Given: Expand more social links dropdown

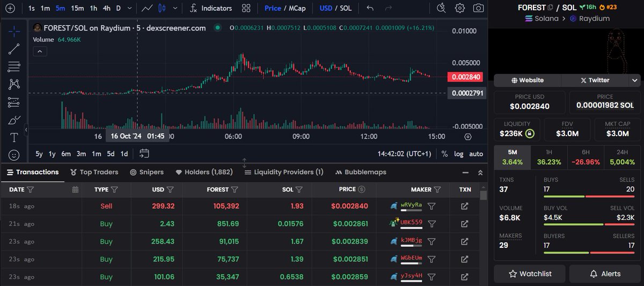Looking at the screenshot, I should pos(635,80).
